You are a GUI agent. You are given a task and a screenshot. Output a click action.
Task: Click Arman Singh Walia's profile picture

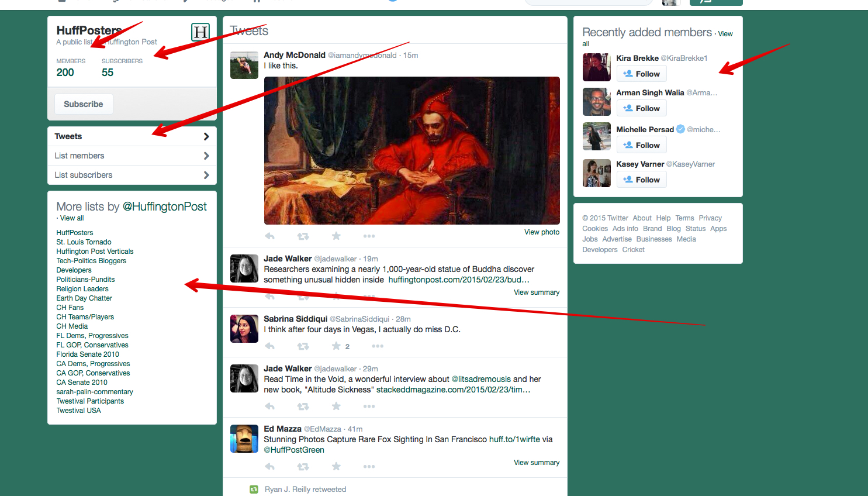pos(596,102)
